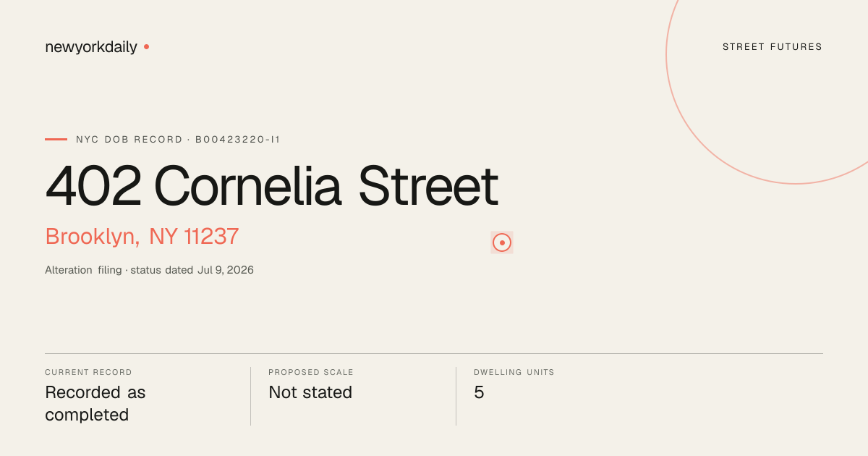Image resolution: width=868 pixels, height=456 pixels.
Task: Click the horizontal divider above the stats
Action: (x=434, y=353)
